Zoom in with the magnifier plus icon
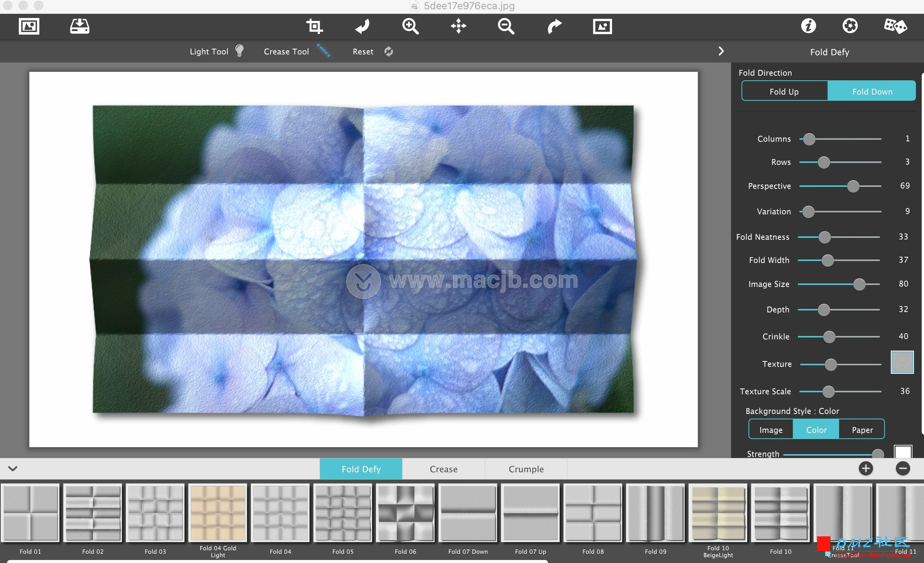Image resolution: width=924 pixels, height=563 pixels. coord(410,27)
